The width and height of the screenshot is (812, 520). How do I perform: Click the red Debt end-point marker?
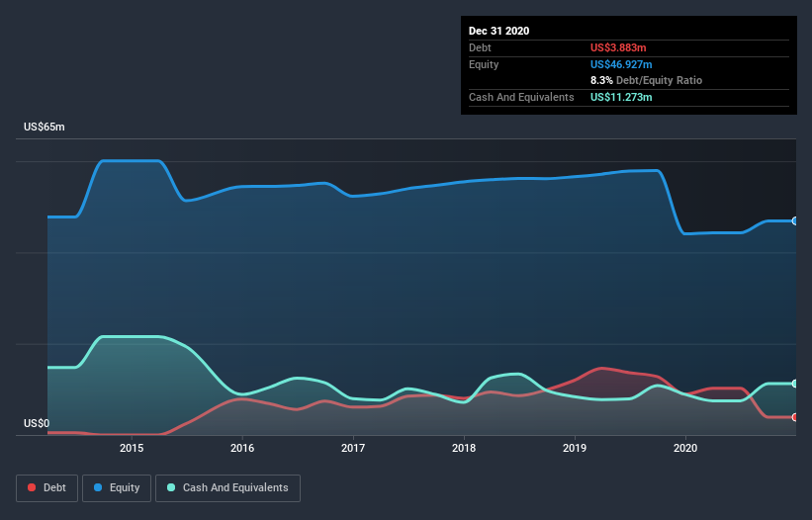pos(795,417)
